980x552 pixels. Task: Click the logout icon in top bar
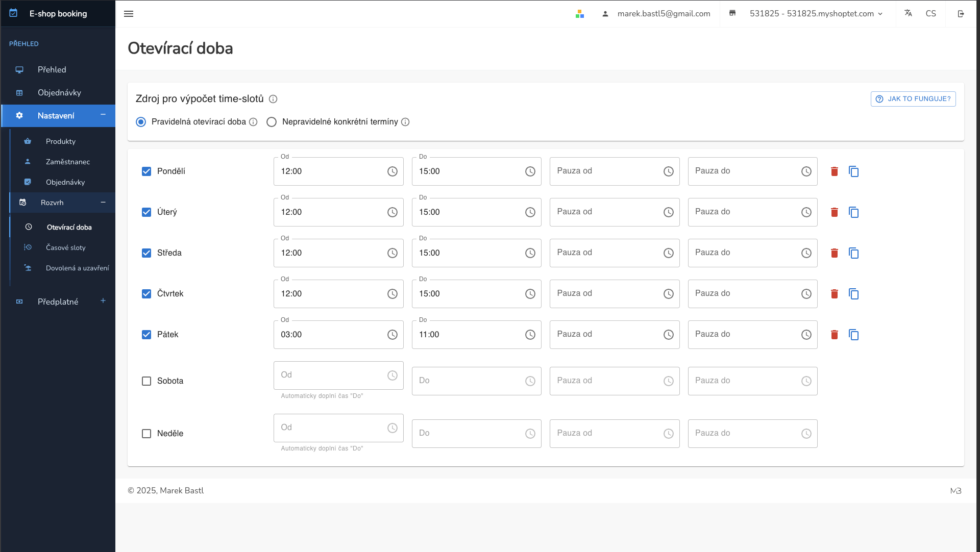(x=961, y=14)
